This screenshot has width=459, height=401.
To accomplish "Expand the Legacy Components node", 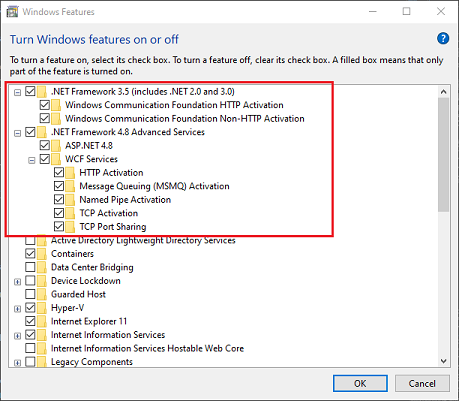I will click(17, 363).
